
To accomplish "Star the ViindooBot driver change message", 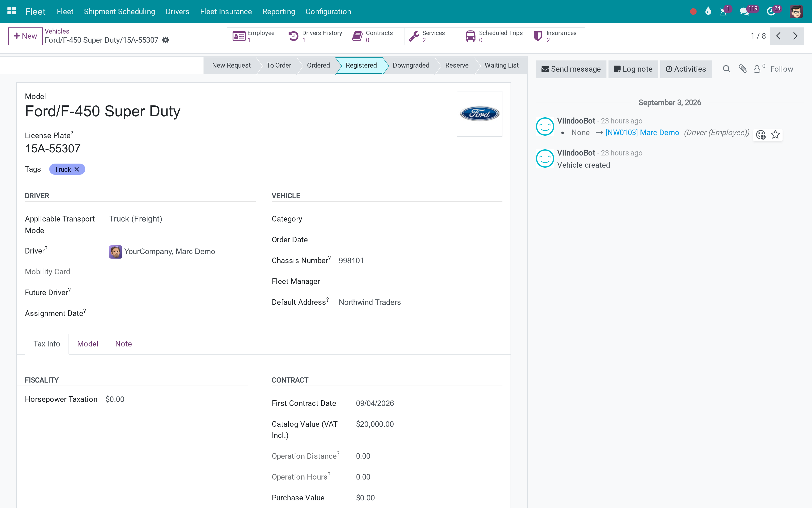I will 775,135.
